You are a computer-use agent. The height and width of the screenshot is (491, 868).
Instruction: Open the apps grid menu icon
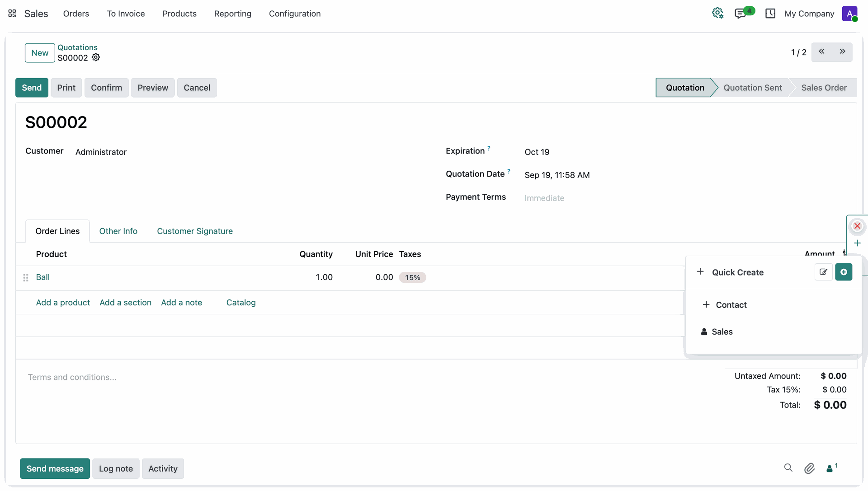pos(12,14)
